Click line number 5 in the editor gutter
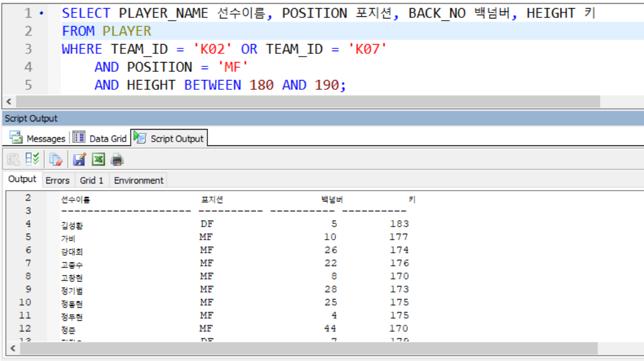The image size is (644, 361). 28,85
